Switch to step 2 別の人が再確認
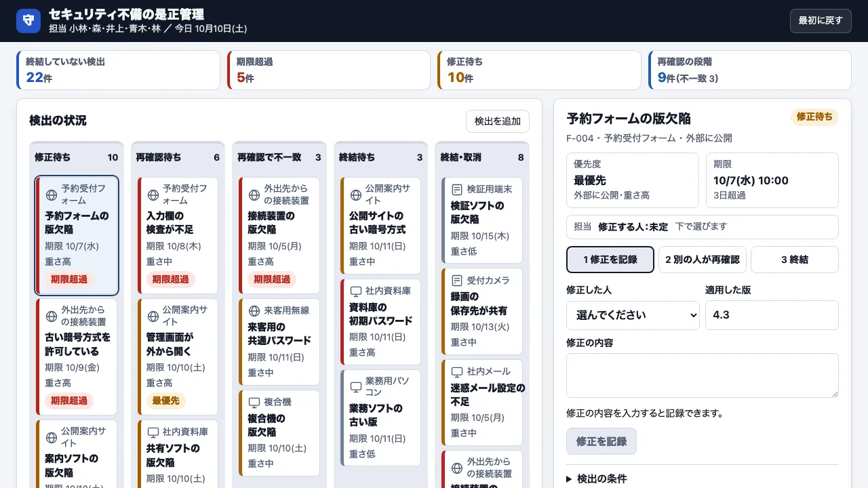This screenshot has height=488, width=868. point(703,260)
